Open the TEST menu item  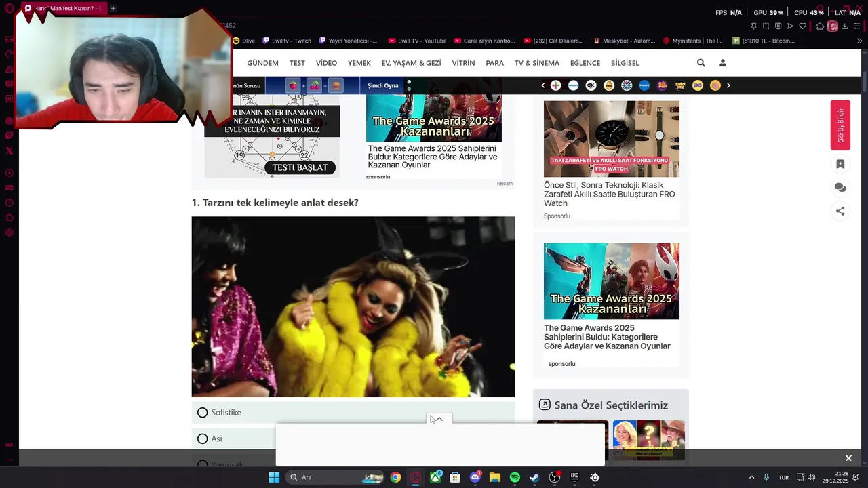(297, 63)
